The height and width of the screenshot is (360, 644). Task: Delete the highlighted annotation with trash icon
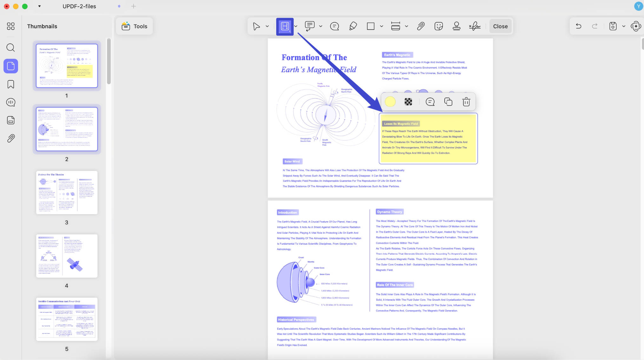466,102
